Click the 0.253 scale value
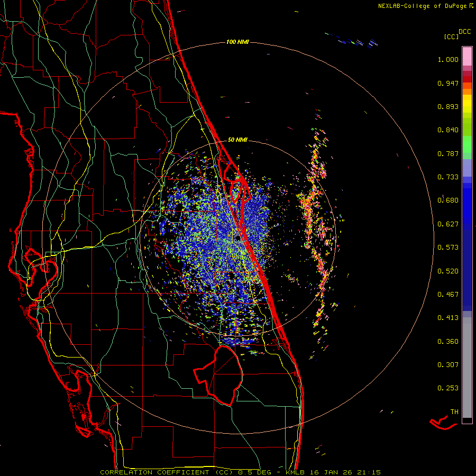The image size is (476, 476). tap(448, 388)
